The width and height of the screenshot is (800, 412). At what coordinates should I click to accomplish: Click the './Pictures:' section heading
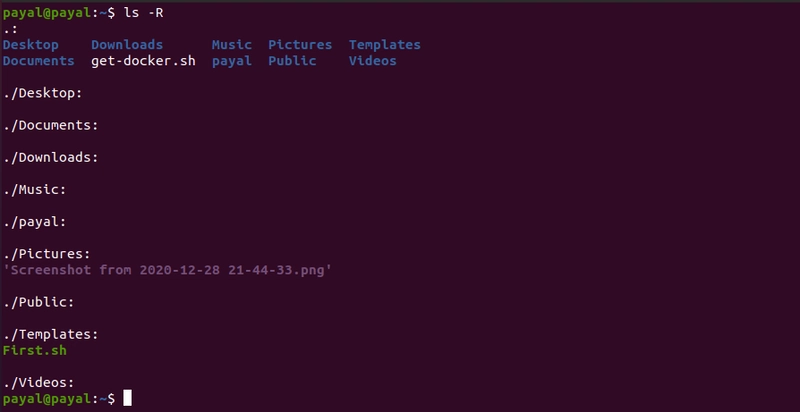click(x=47, y=254)
